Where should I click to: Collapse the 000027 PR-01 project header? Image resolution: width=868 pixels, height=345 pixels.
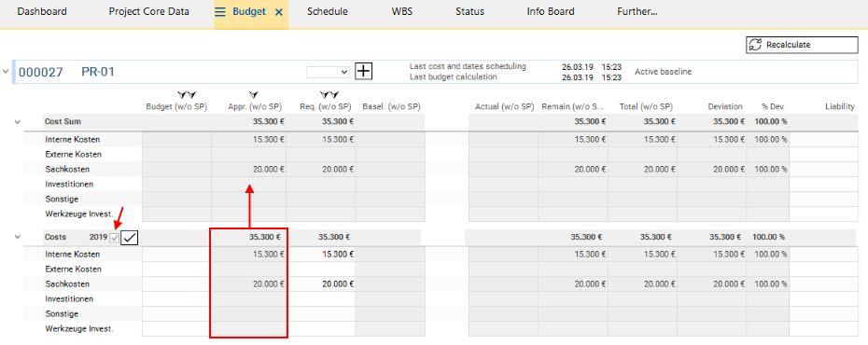pos(6,71)
